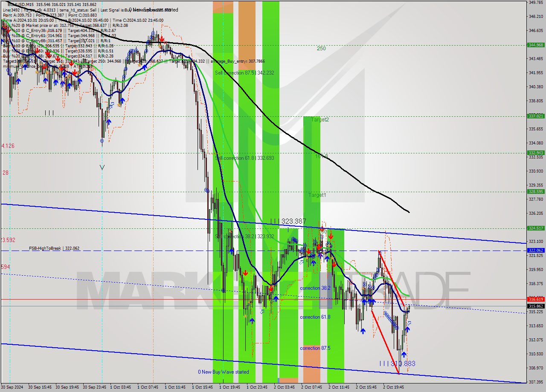The height and width of the screenshot is (392, 546).
Task: Click the chart symbol title with M15 quotes
Action: click(52, 4)
